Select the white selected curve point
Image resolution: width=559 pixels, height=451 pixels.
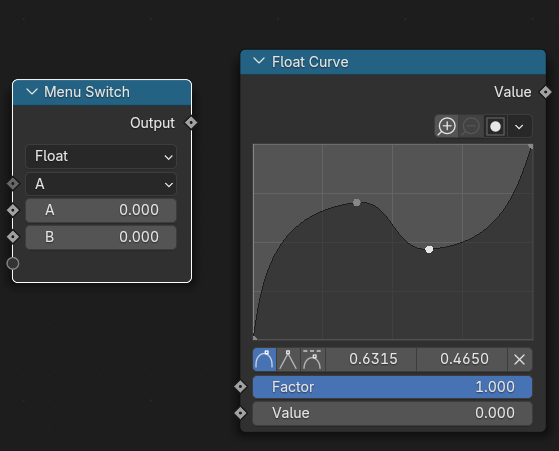tap(429, 249)
